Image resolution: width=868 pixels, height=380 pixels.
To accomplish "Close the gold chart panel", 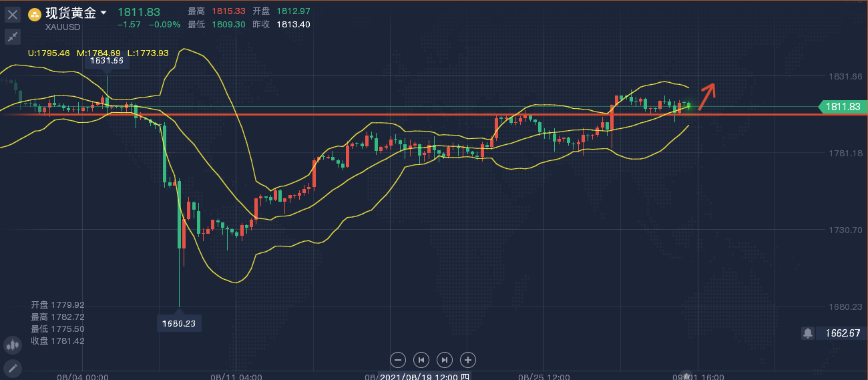I will (x=13, y=15).
